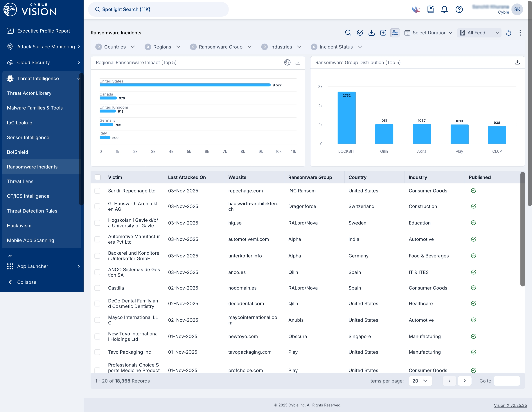Open the SK user avatar
Viewport: 532px width, 412px height.
click(x=517, y=9)
